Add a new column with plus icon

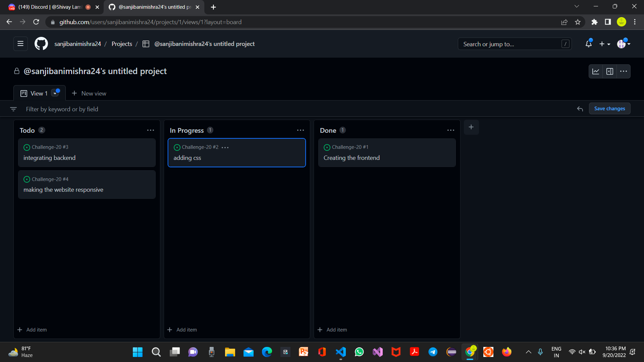[x=471, y=127]
